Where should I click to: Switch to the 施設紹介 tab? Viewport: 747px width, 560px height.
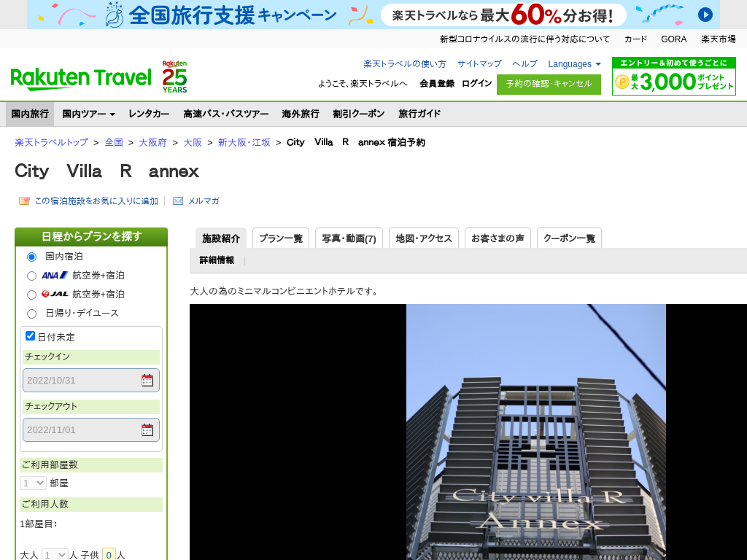[x=221, y=238]
